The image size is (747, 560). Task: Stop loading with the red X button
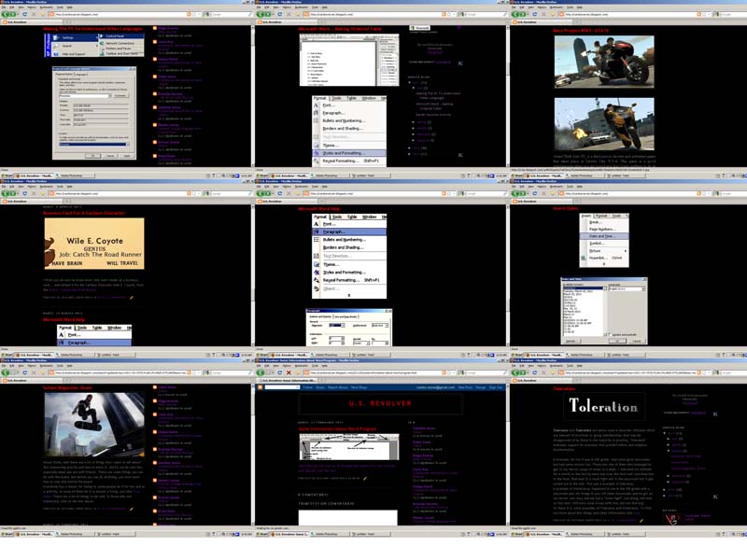pyautogui.click(x=289, y=372)
